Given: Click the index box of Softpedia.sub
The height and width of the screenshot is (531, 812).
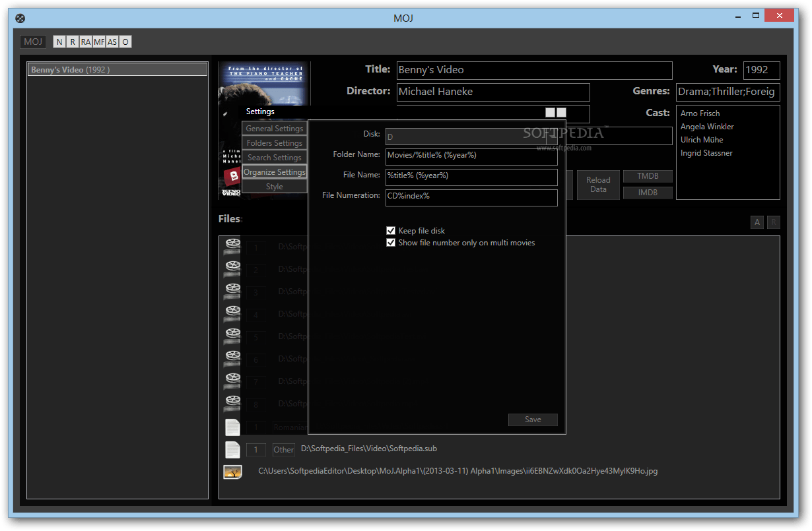Looking at the screenshot, I should pos(256,450).
